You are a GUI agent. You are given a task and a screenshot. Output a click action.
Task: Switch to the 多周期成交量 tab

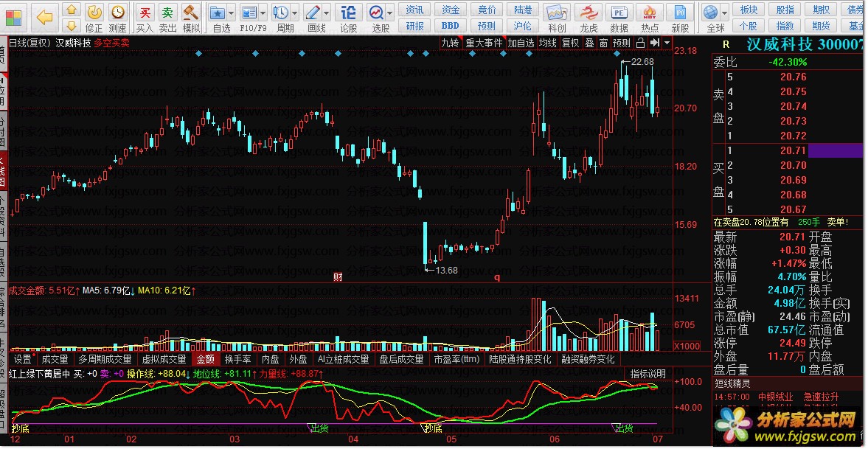tap(105, 359)
